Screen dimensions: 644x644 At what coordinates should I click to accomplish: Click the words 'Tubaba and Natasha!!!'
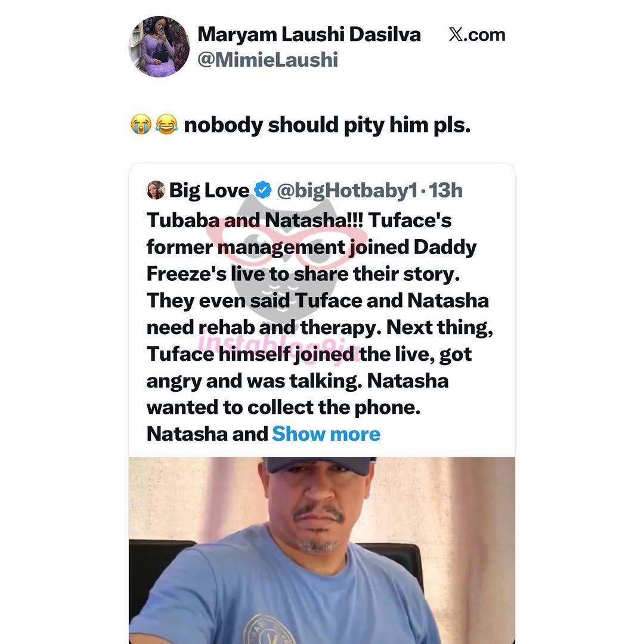point(255,220)
